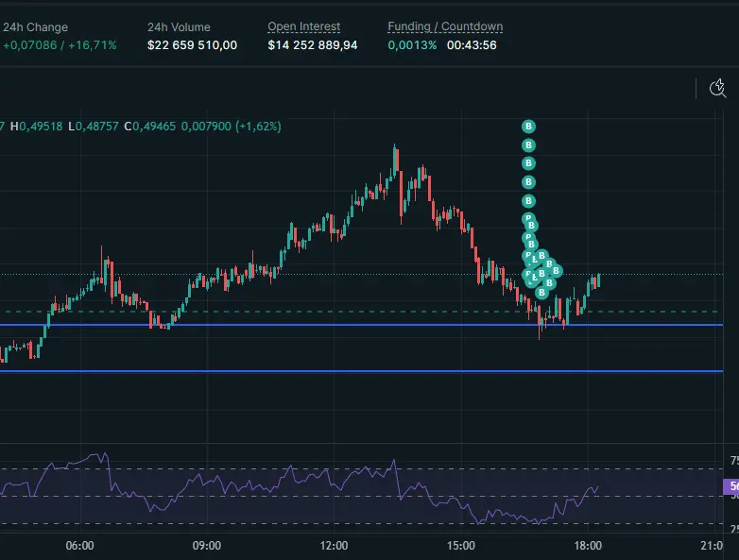
Task: Click the purple RSI value label
Action: tap(731, 486)
